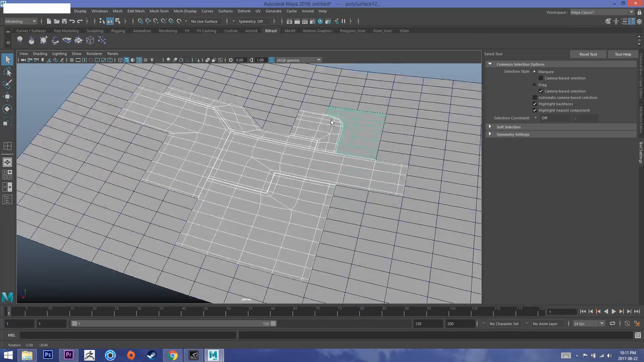Select Marquee selection style radio
The image size is (644, 362).
point(534,72)
